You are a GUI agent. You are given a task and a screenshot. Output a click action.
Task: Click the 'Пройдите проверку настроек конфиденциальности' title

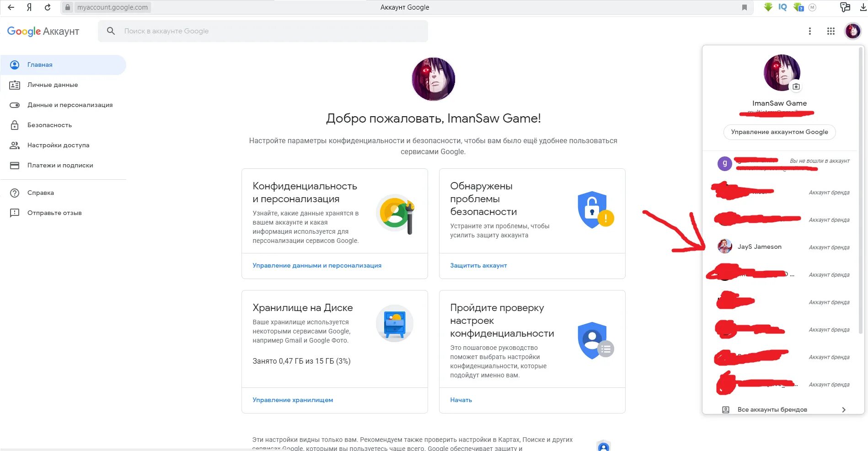(x=502, y=321)
